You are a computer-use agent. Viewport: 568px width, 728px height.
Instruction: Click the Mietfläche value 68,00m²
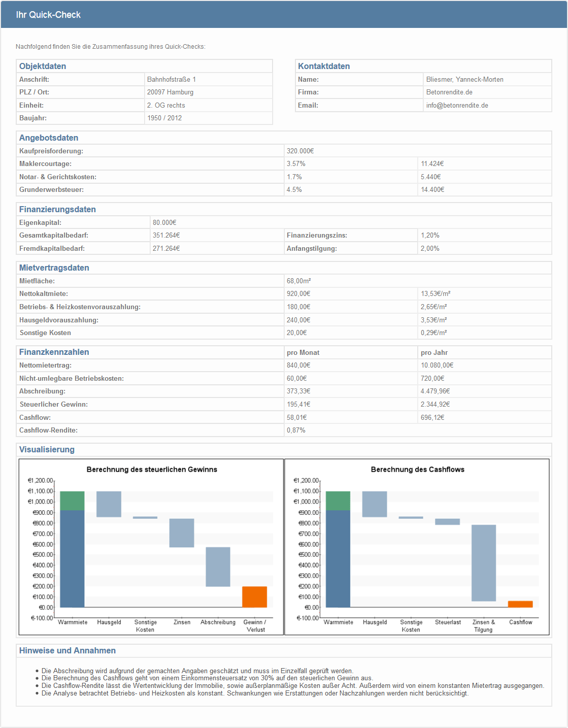coord(299,281)
